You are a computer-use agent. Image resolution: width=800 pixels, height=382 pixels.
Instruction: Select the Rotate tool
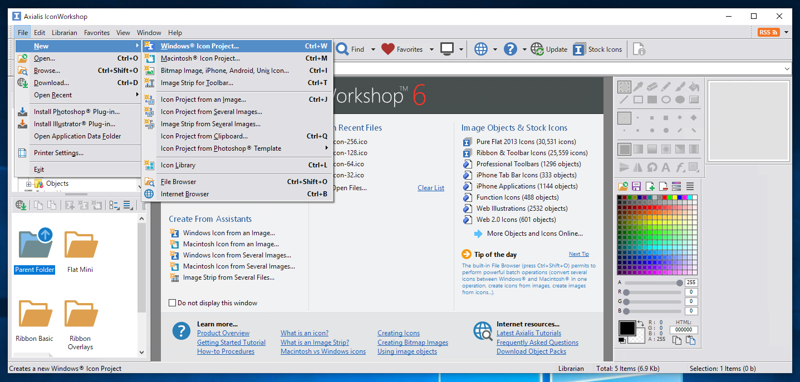[x=652, y=167]
